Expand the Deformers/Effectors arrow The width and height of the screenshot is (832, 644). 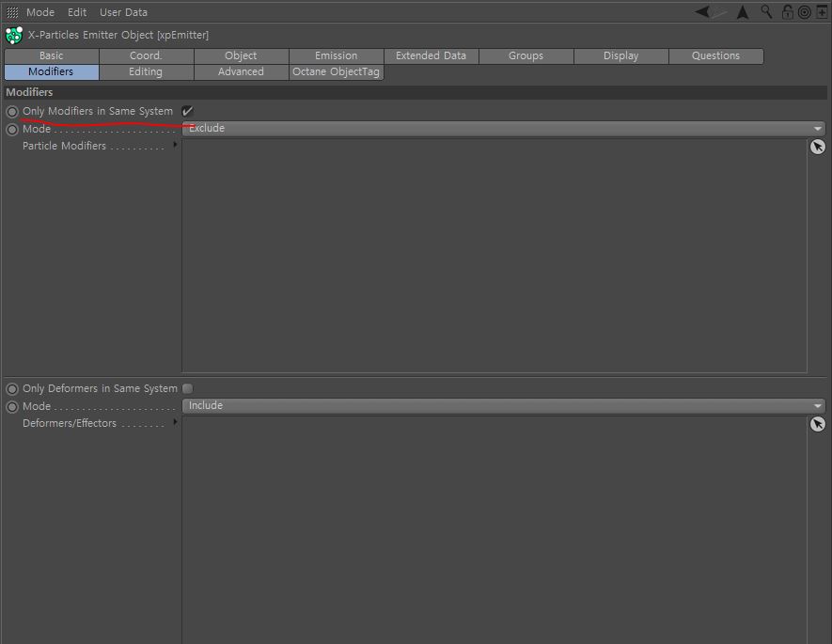(x=175, y=422)
